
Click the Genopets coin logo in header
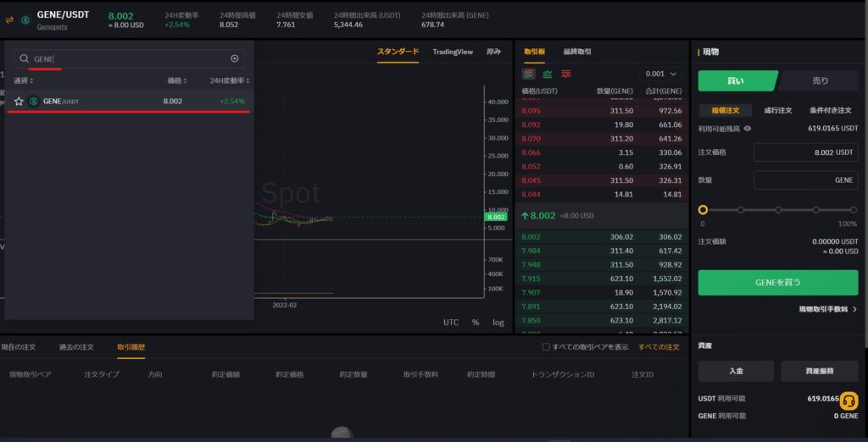pyautogui.click(x=25, y=20)
